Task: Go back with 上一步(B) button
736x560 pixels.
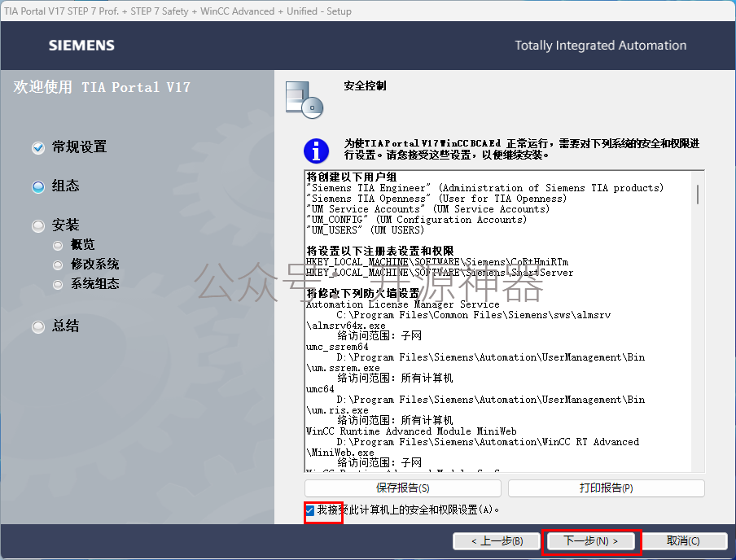Action: 497,541
